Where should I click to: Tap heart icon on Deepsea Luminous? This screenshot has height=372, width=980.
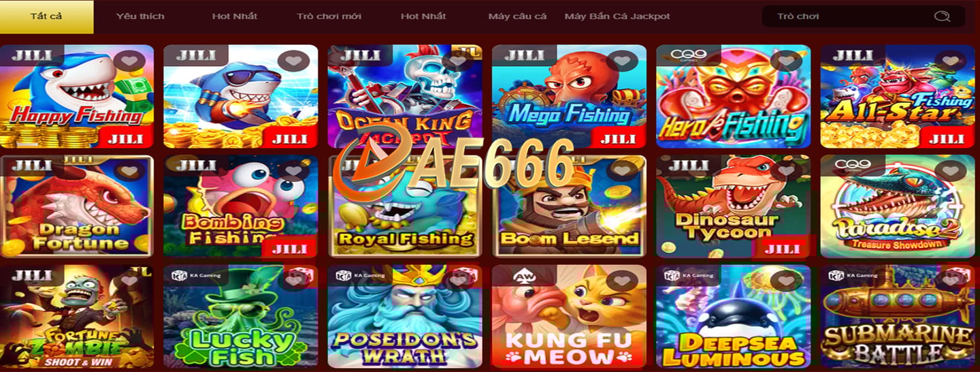pos(786,280)
